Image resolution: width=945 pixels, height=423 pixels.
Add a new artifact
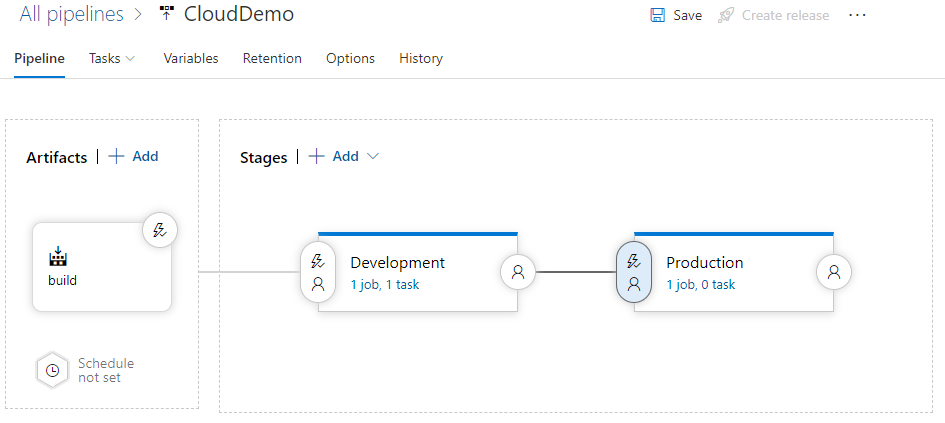coord(133,156)
